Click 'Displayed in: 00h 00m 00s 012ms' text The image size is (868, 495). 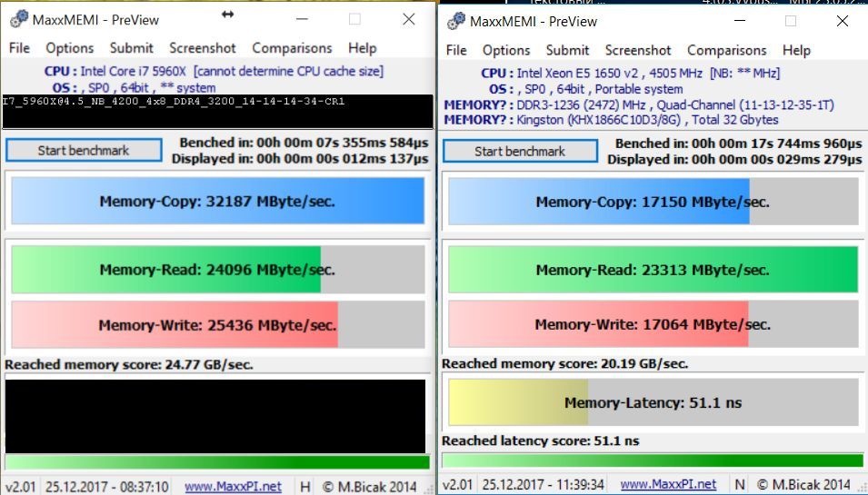[300, 159]
